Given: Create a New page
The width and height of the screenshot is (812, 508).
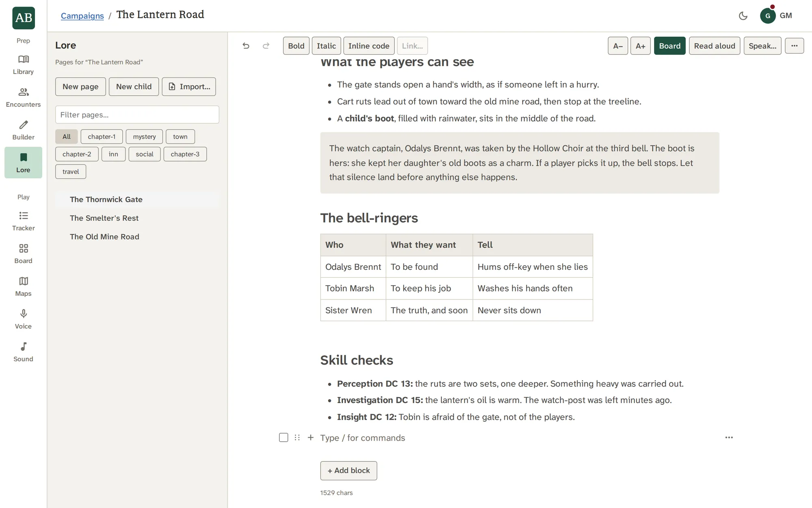Looking at the screenshot, I should point(80,87).
